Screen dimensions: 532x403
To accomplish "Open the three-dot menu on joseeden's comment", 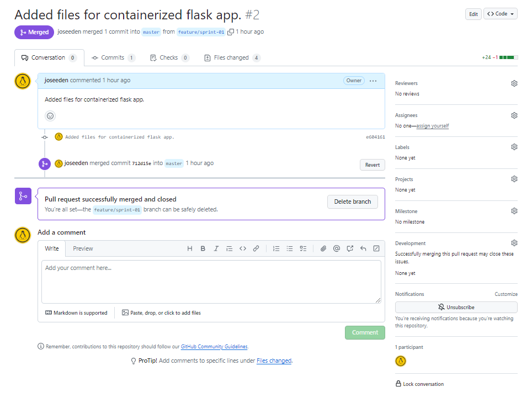I will (x=373, y=81).
